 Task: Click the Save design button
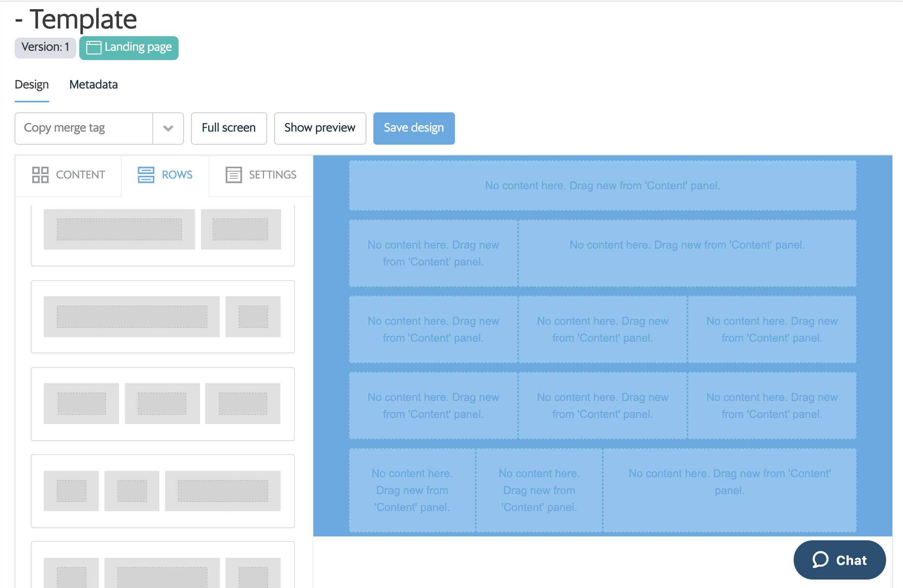tap(413, 128)
